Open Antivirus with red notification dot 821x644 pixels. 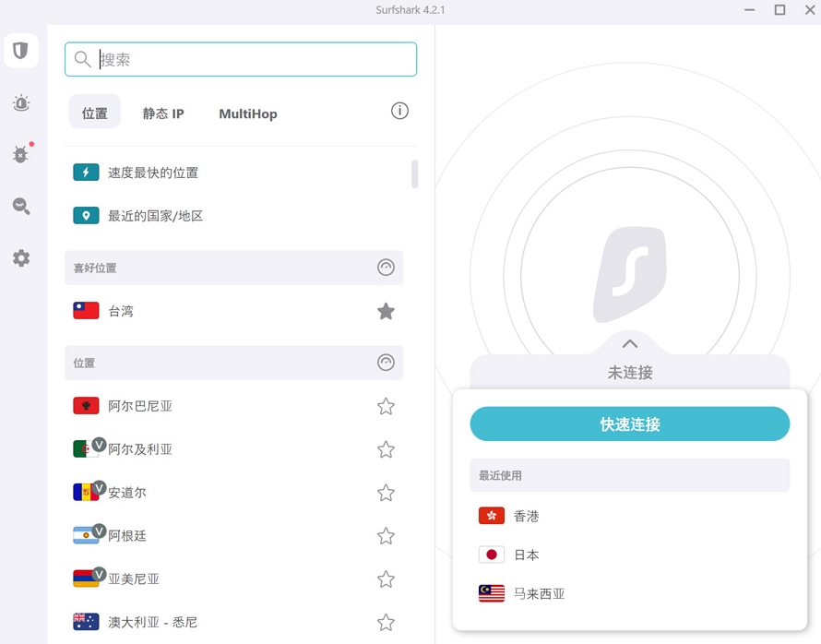pos(20,154)
